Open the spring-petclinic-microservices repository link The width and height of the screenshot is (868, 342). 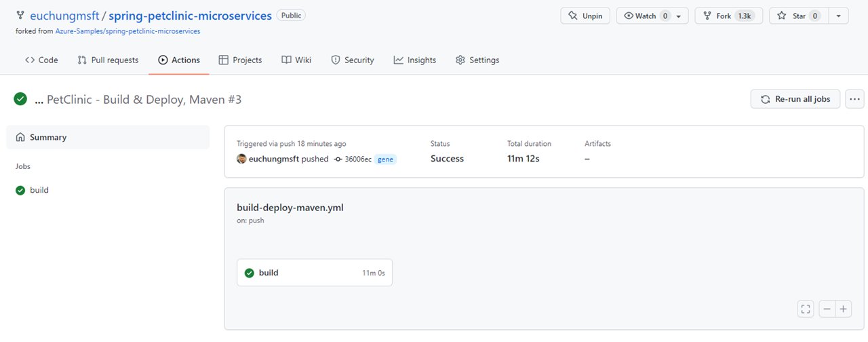190,15
